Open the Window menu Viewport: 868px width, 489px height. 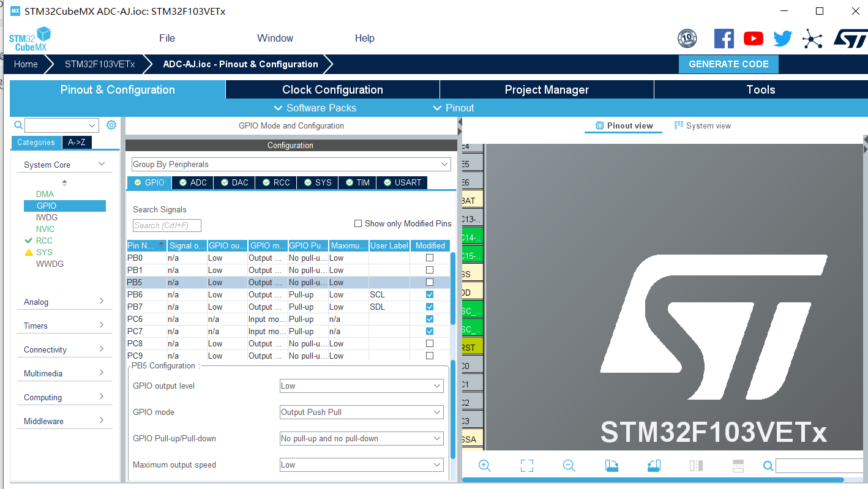click(275, 38)
